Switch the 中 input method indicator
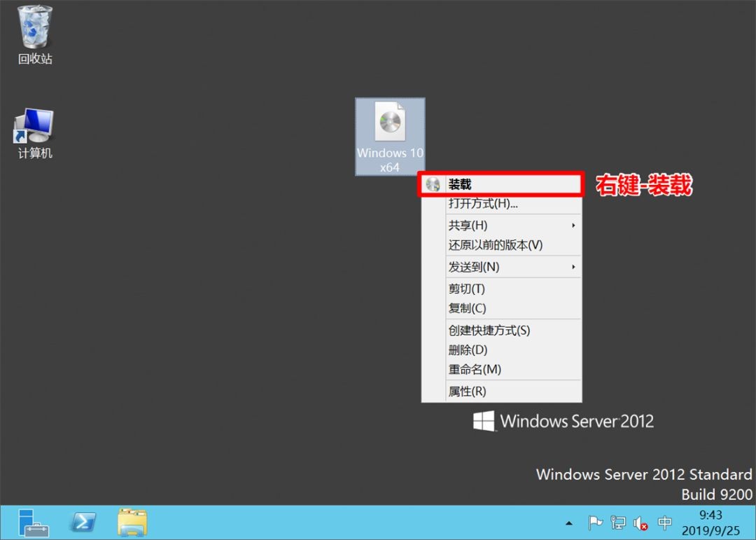 pyautogui.click(x=665, y=523)
